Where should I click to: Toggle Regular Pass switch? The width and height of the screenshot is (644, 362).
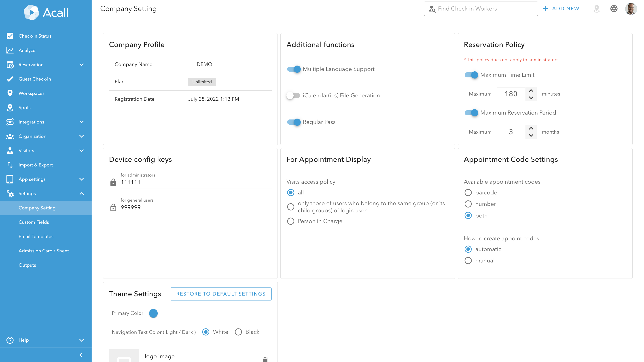coord(294,122)
